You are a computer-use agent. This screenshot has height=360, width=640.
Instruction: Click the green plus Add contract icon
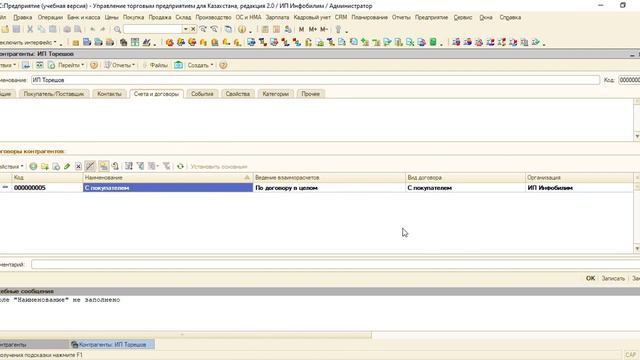click(33, 166)
